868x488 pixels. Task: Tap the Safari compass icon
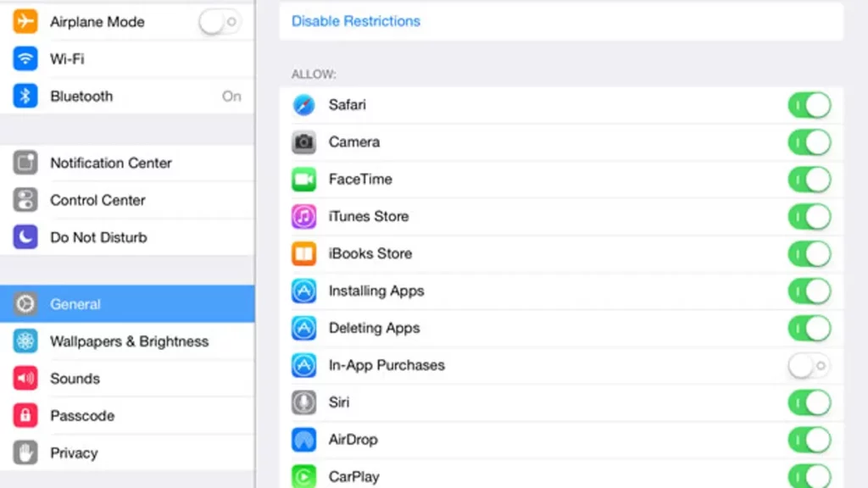pyautogui.click(x=304, y=104)
